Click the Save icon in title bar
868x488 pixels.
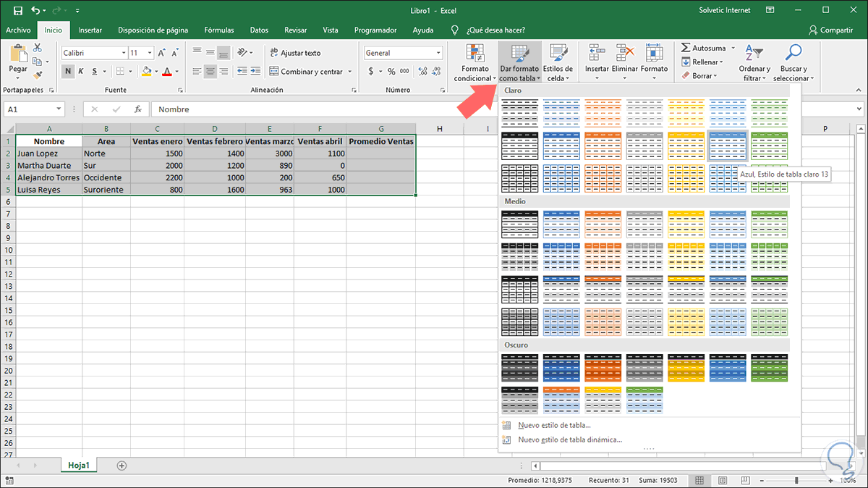point(17,11)
